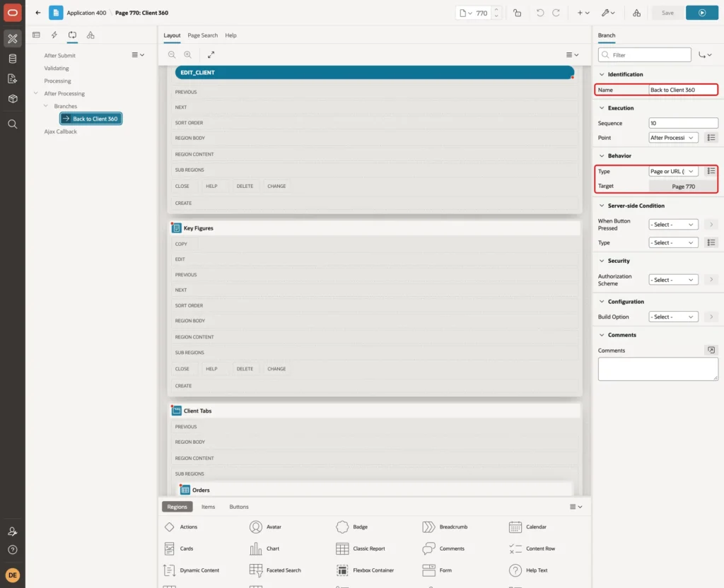This screenshot has width=724, height=588.
Task: Open page selector dropdown 770
Action: pyautogui.click(x=467, y=13)
